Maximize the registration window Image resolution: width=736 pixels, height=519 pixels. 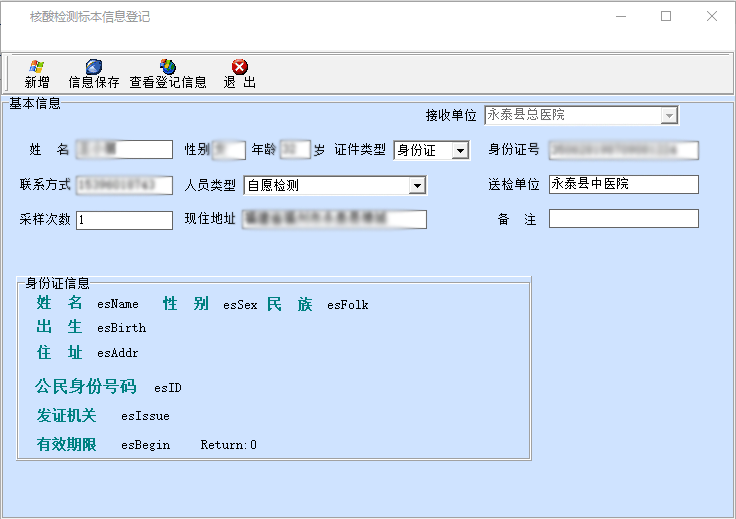pos(666,17)
